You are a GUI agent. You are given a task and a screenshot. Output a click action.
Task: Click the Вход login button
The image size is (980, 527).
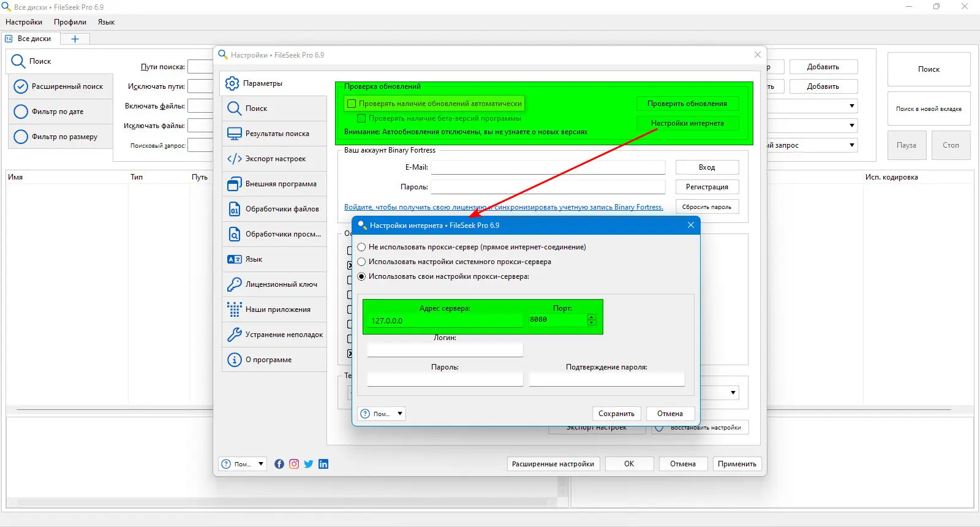click(x=707, y=167)
